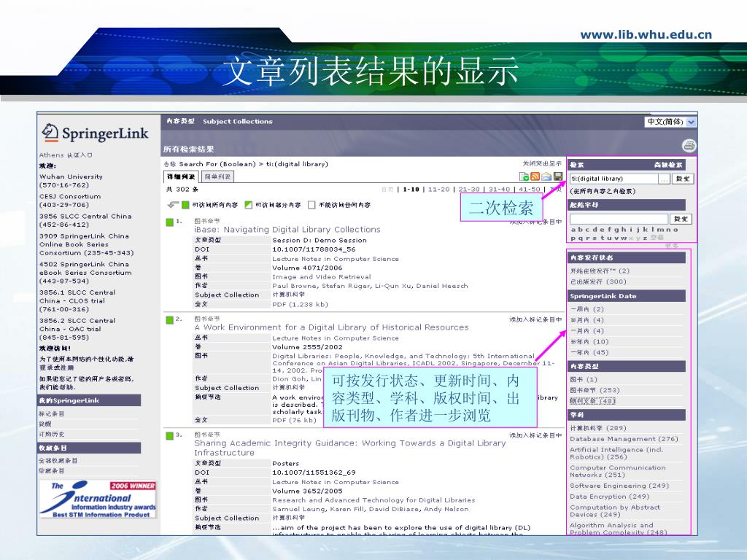Click the Volume 3652/2005 link
This screenshot has width=747, height=560.
pos(307,491)
